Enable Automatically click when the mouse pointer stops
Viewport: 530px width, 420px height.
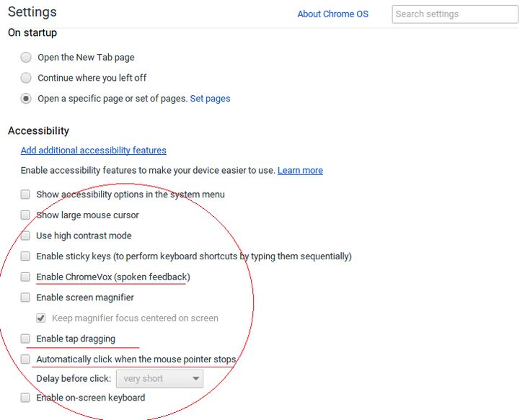coord(25,359)
